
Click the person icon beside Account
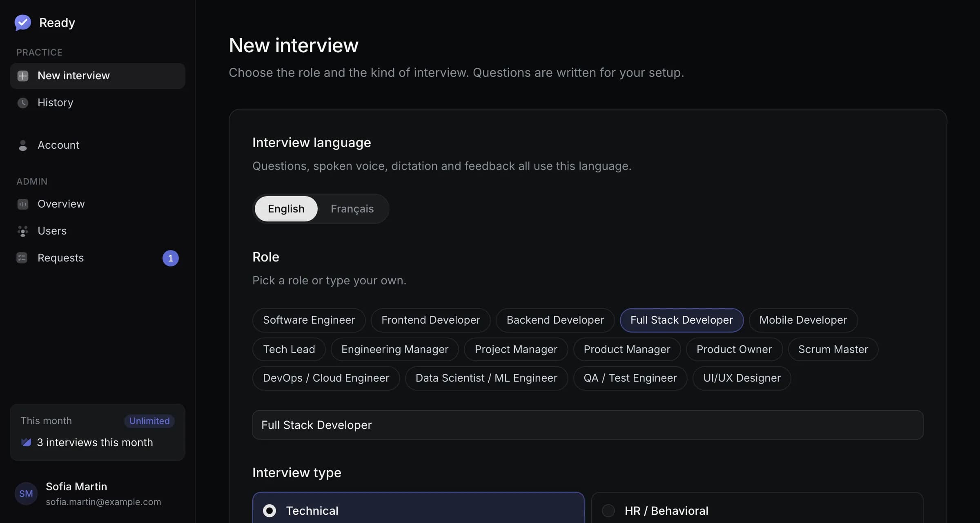click(x=23, y=145)
